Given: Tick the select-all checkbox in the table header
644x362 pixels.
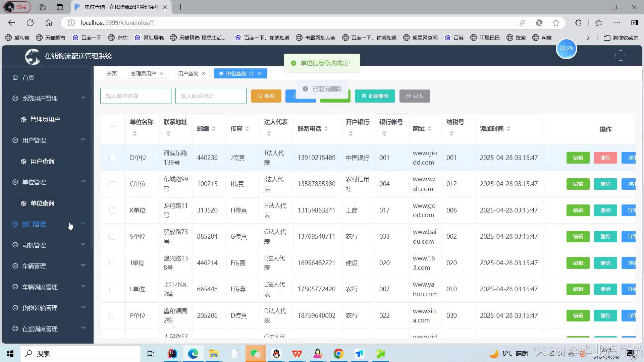Looking at the screenshot, I should coord(113,129).
